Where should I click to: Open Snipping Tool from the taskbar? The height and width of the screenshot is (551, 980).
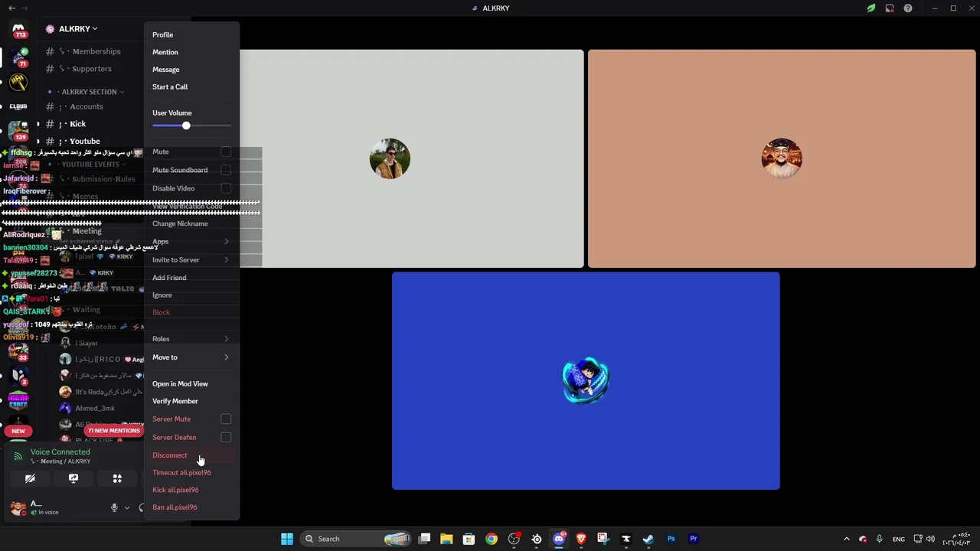(603, 539)
